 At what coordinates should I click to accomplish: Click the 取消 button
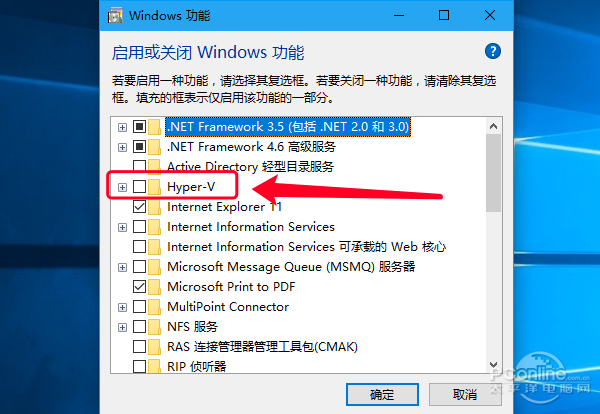[464, 394]
